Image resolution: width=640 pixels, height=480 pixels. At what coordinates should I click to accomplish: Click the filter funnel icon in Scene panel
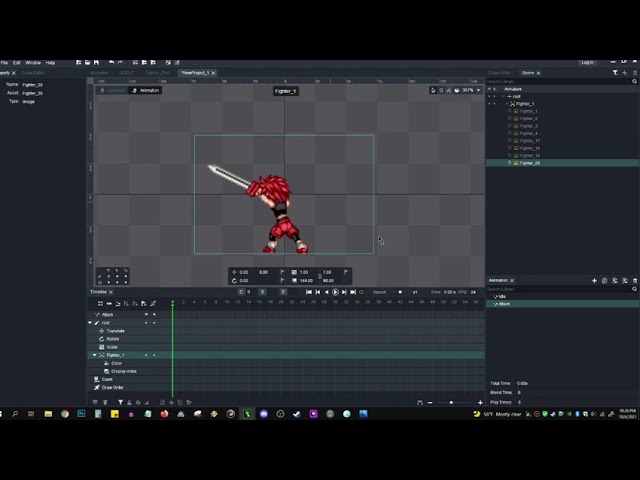coord(615,73)
